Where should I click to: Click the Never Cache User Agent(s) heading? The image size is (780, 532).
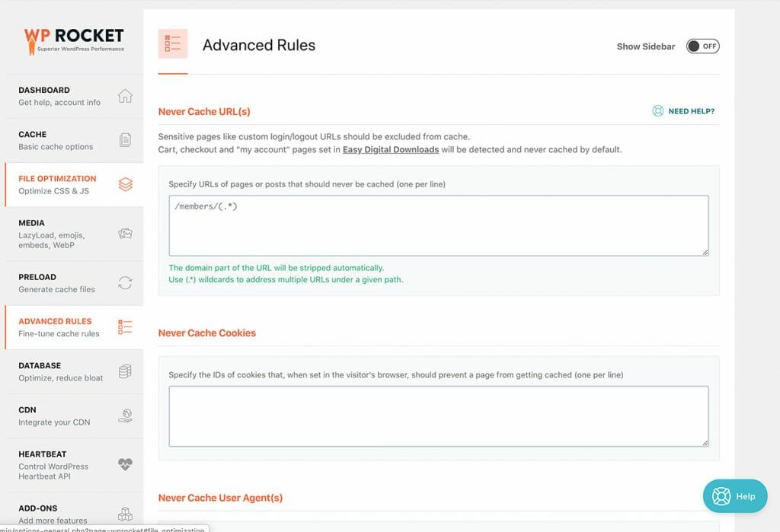pos(220,498)
